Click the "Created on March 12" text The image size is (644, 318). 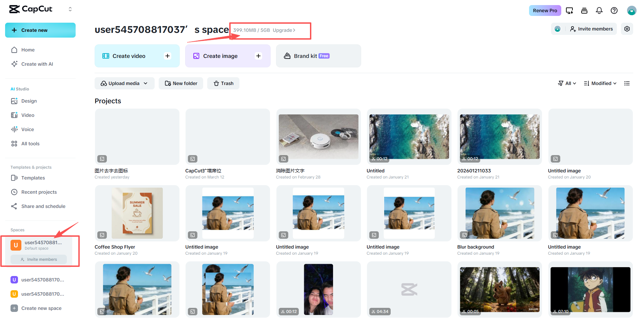point(205,177)
